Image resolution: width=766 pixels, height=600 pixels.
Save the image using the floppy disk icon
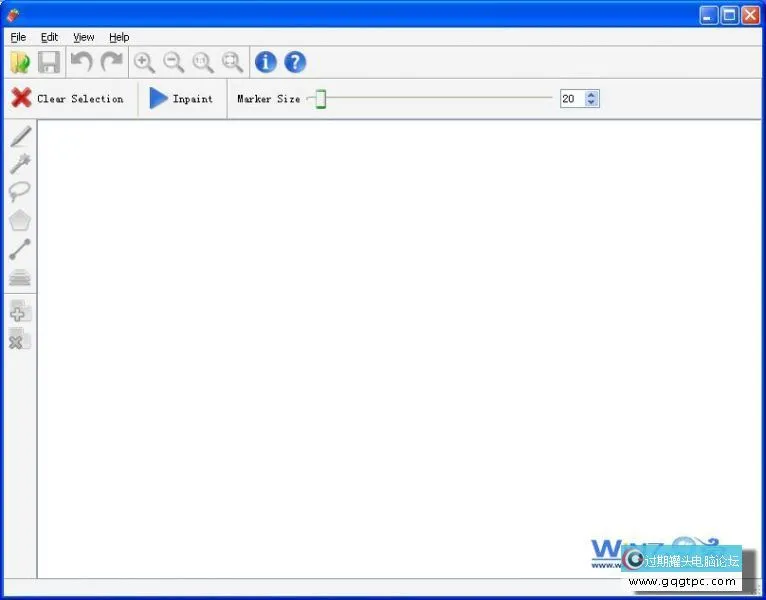(x=49, y=63)
